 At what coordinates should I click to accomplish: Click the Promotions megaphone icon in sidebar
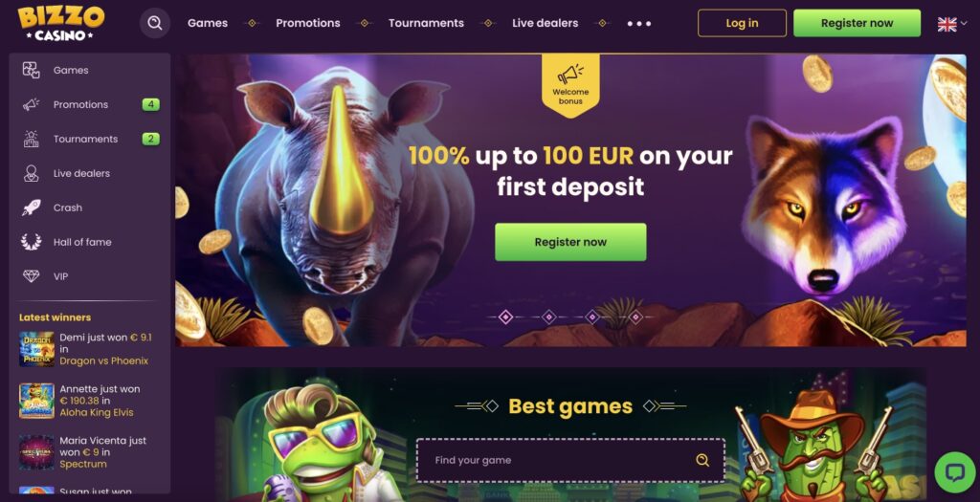point(32,104)
